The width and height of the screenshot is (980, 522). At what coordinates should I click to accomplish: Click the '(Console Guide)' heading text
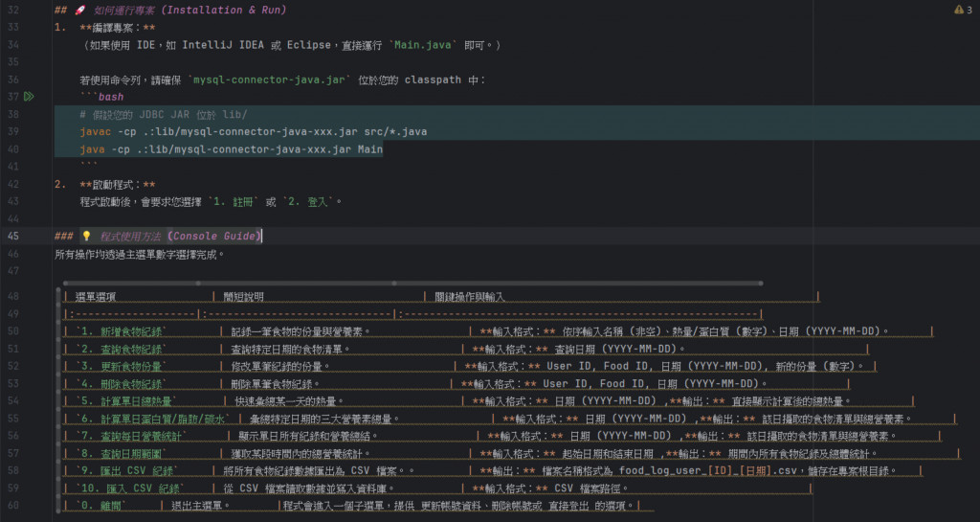[x=214, y=237]
